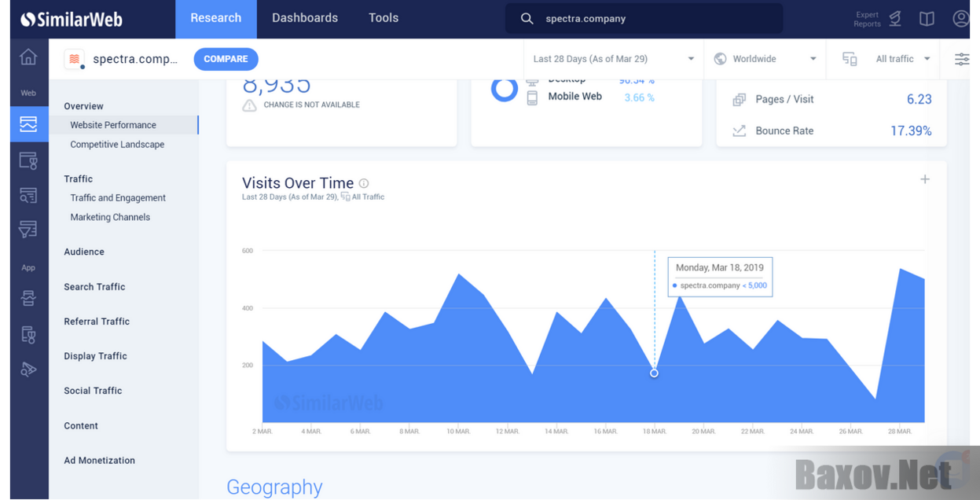Expand the Content section

coord(81,426)
